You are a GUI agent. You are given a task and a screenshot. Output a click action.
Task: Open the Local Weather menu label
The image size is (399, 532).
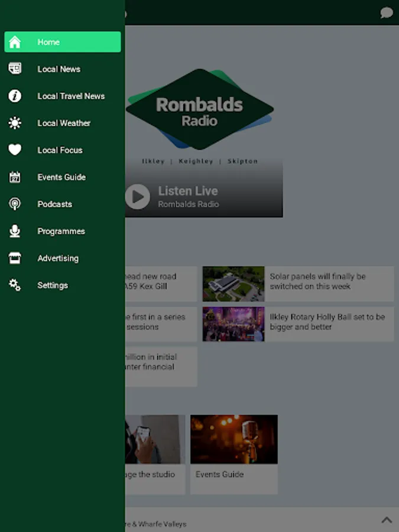pos(64,123)
